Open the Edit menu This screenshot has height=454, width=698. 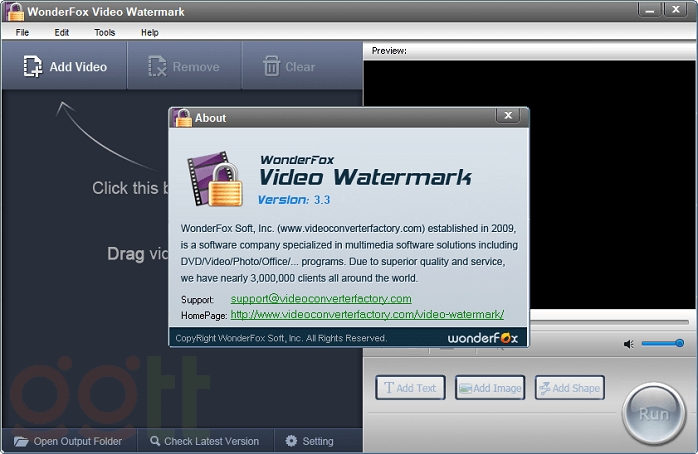click(62, 32)
